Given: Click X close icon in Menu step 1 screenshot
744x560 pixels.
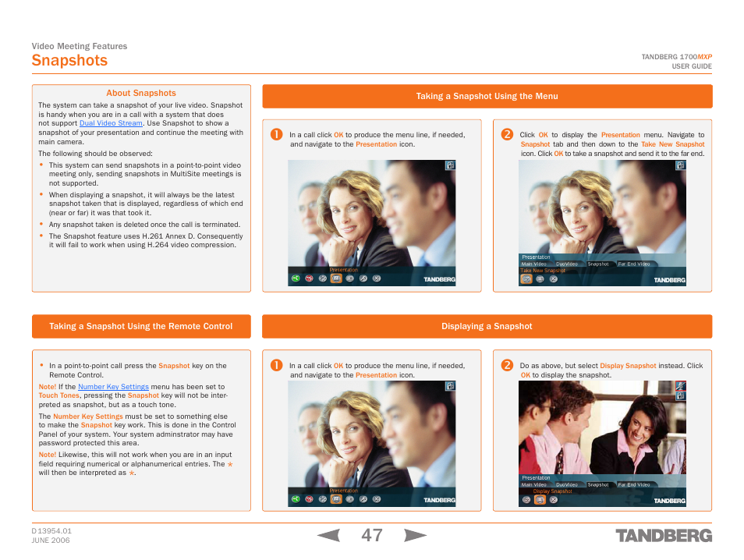Looking at the screenshot, I should pyautogui.click(x=376, y=278).
